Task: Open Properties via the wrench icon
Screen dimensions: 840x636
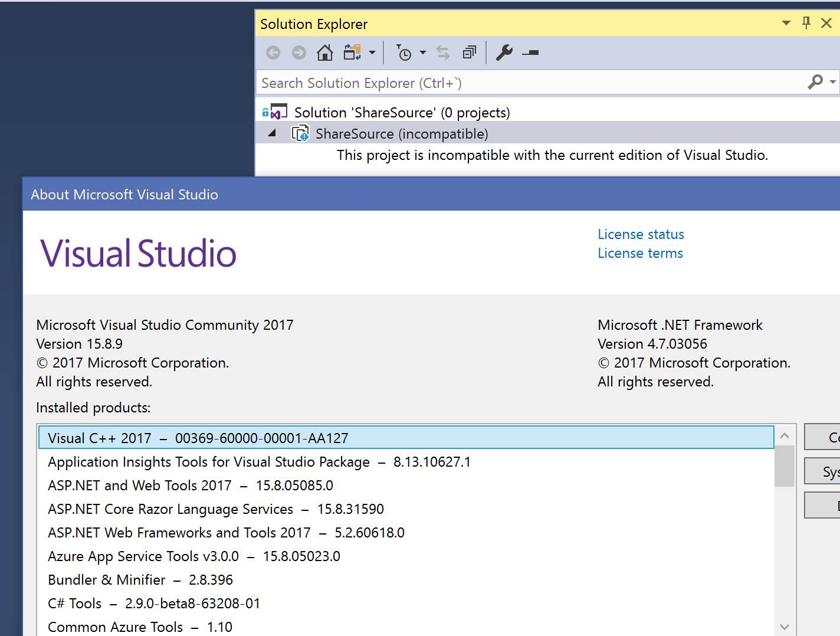Action: pos(504,53)
